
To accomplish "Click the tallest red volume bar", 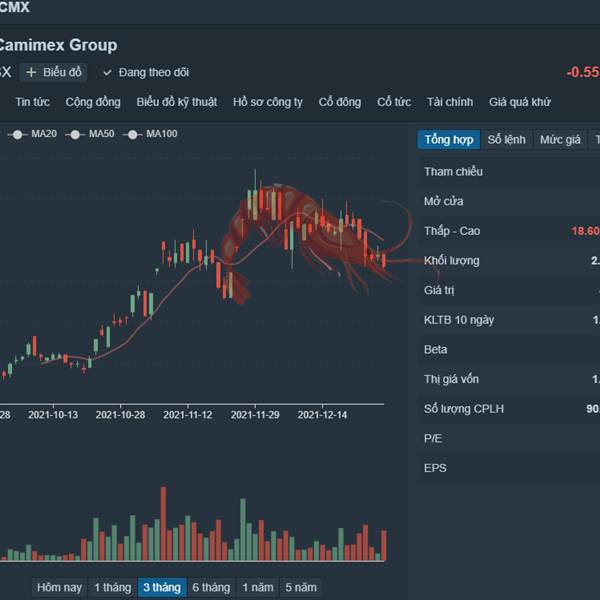I will pyautogui.click(x=163, y=523).
